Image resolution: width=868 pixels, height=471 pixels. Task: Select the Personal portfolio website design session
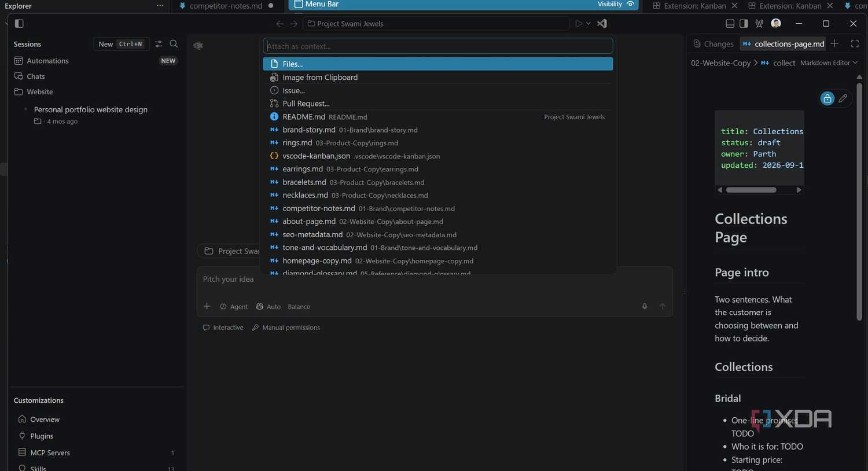point(90,109)
